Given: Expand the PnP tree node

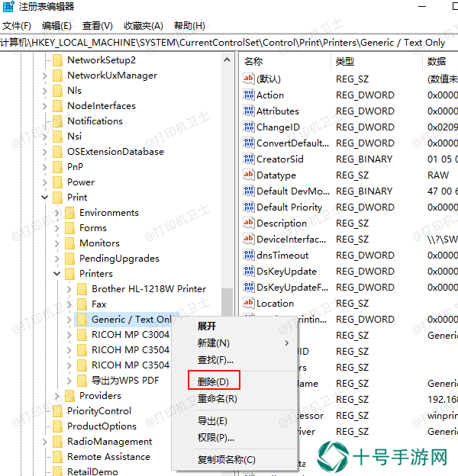Looking at the screenshot, I should point(44,167).
